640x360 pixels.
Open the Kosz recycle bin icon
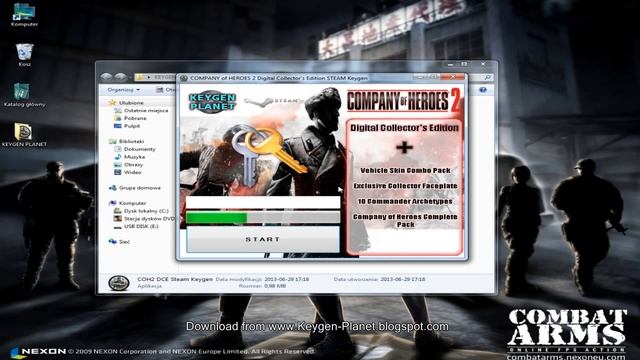pos(24,54)
